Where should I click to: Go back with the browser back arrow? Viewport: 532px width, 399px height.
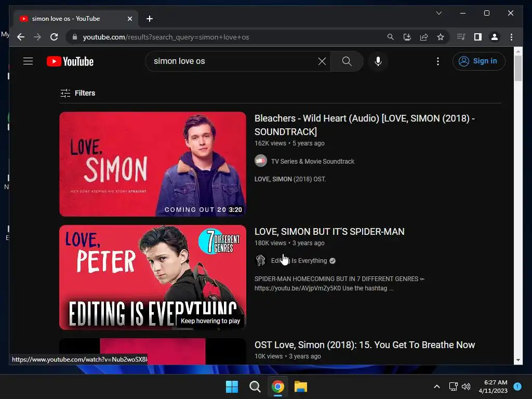click(21, 37)
